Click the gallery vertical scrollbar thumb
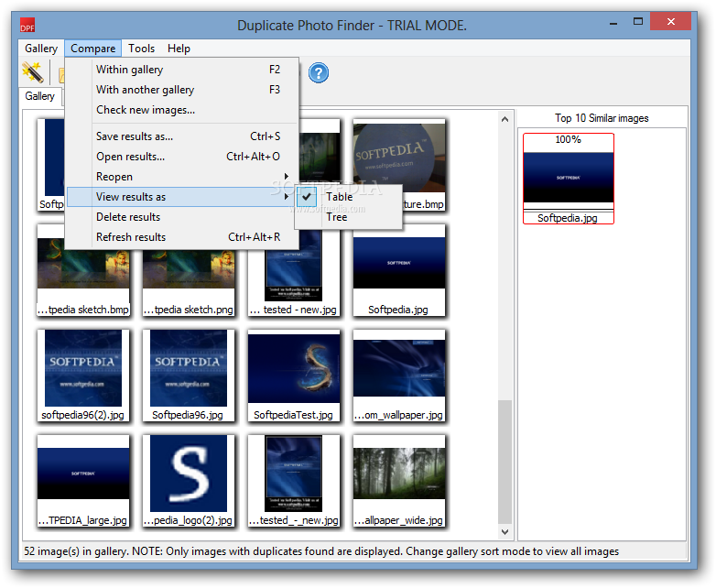 coord(504,462)
